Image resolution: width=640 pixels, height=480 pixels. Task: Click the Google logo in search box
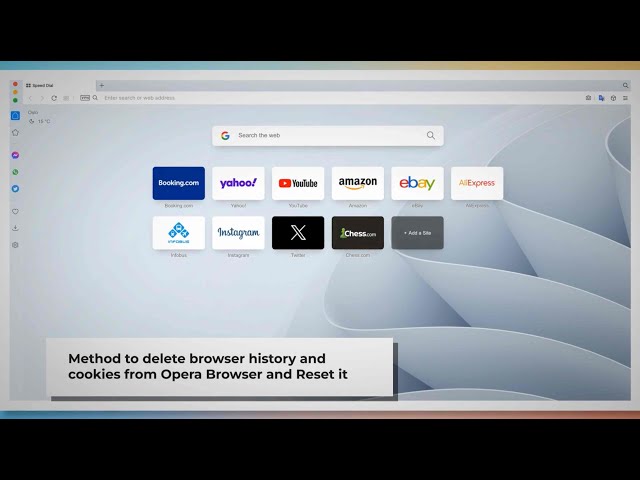click(x=225, y=136)
